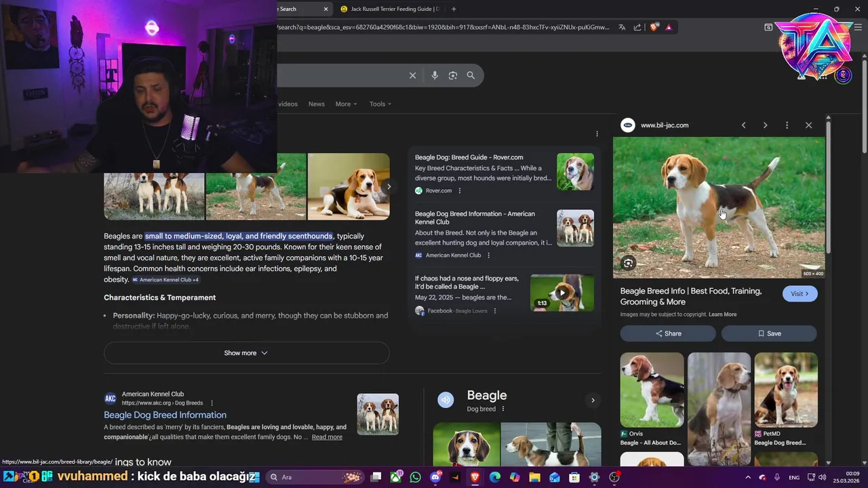This screenshot has width=868, height=488.
Task: Switch to Jack Russell Terrier Feeding Guide tab
Action: (x=389, y=9)
